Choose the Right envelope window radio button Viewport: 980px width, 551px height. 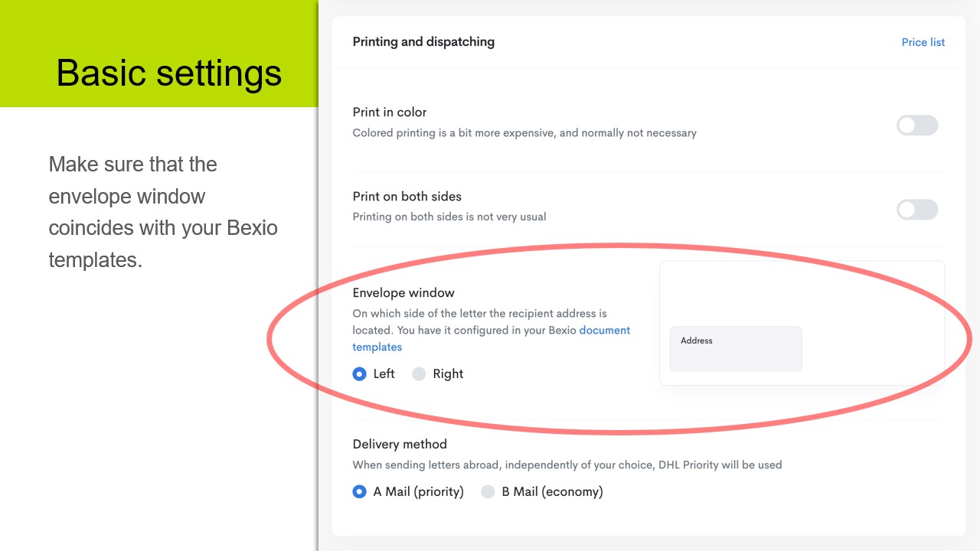point(419,374)
